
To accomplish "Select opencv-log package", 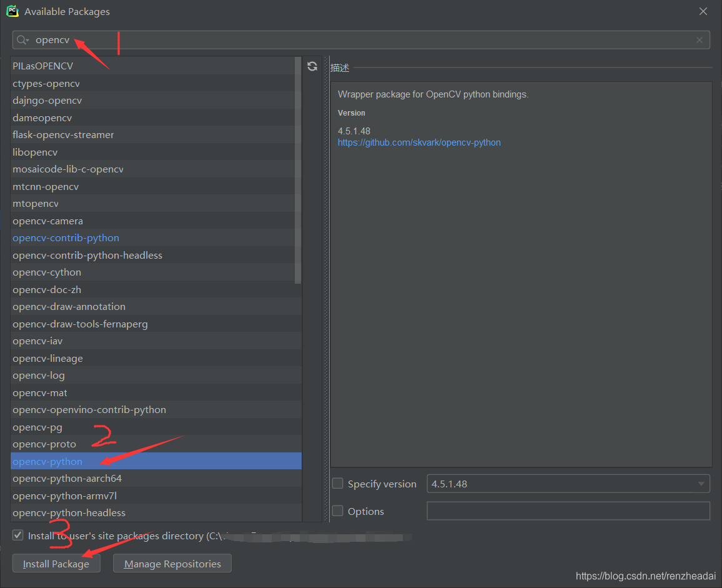I will pyautogui.click(x=156, y=376).
